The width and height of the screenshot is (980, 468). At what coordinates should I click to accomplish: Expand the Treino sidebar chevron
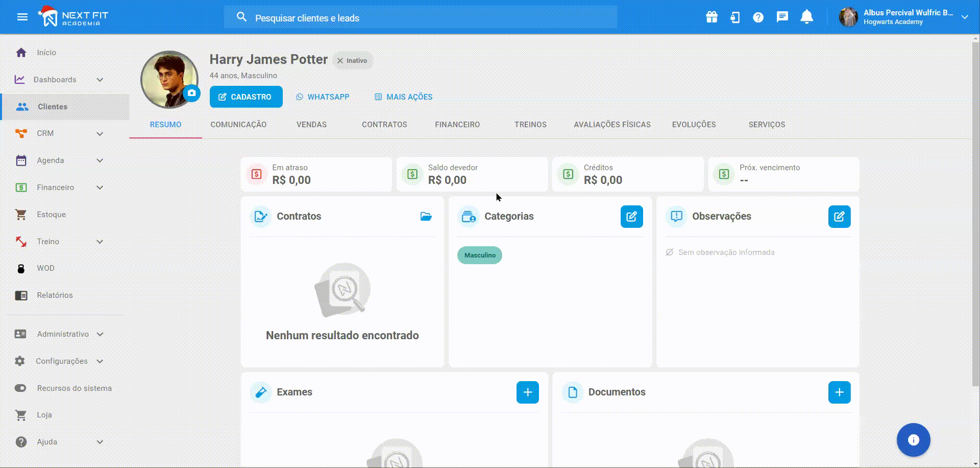(x=100, y=242)
